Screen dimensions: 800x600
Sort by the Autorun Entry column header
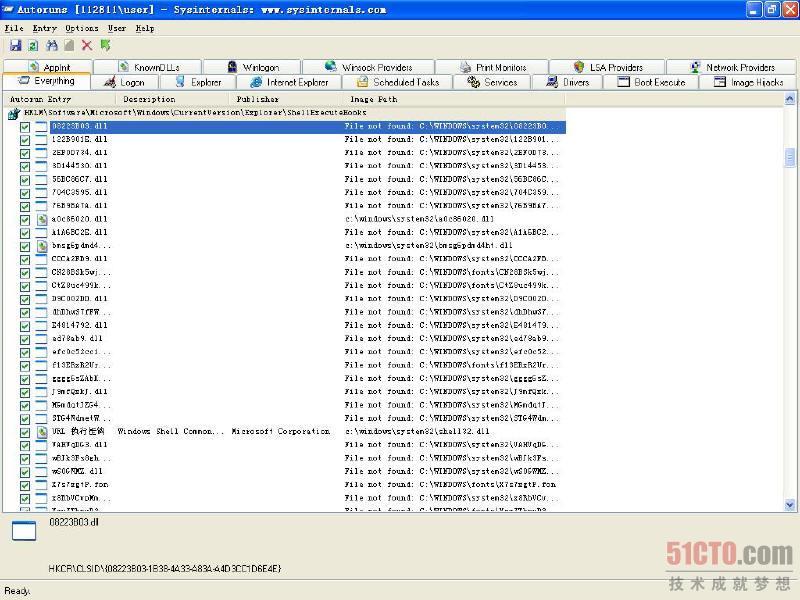point(60,99)
